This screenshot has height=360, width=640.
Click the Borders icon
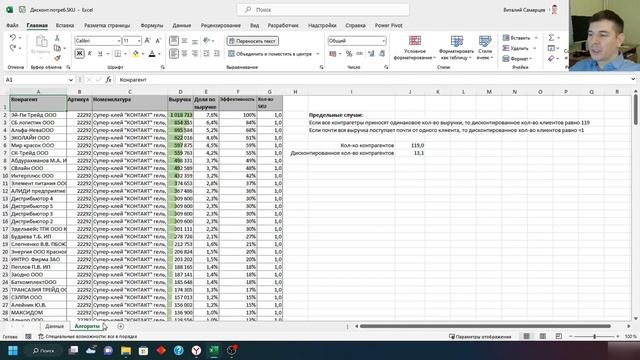click(x=118, y=54)
